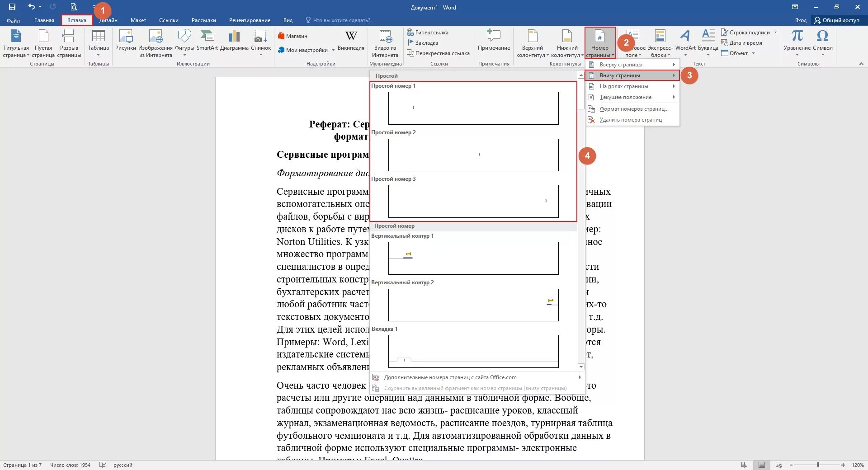The width and height of the screenshot is (868, 470).
Task: Click the Share (Общий доступ) button
Action: pyautogui.click(x=837, y=20)
